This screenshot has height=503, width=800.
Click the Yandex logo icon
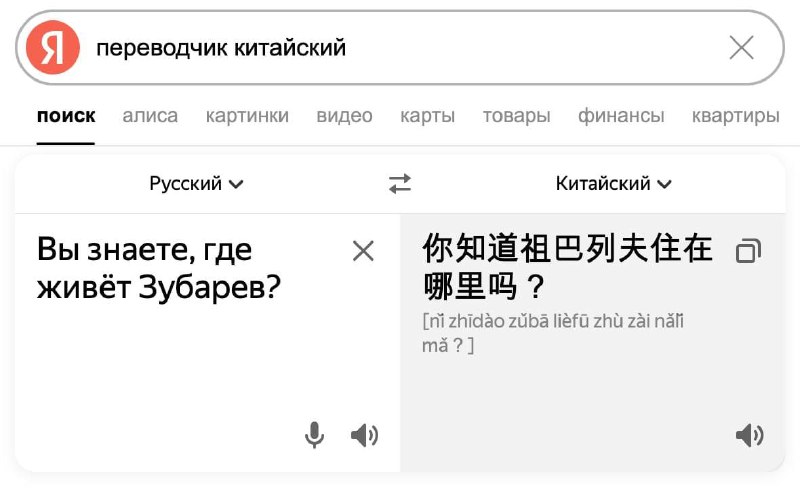click(x=53, y=47)
